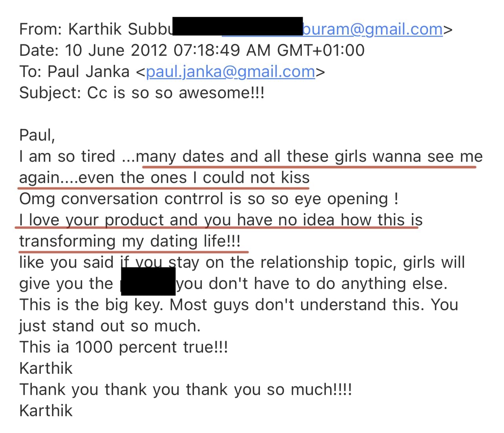Click the greeting 'Paul,' opening the message
The width and height of the screenshot is (504, 433).
point(37,135)
